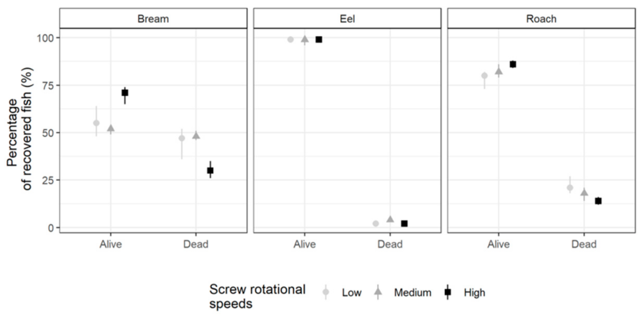Viewport: 644px width, 317px height.
Task: Click the black square marker for Eel Alive
Action: [x=319, y=40]
